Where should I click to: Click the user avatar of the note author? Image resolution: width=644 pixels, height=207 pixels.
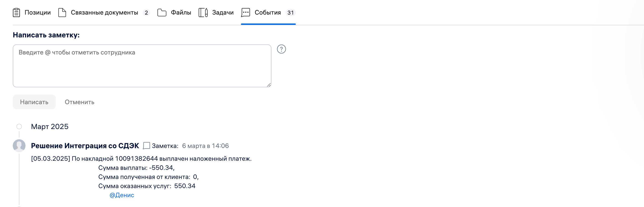[19, 146]
